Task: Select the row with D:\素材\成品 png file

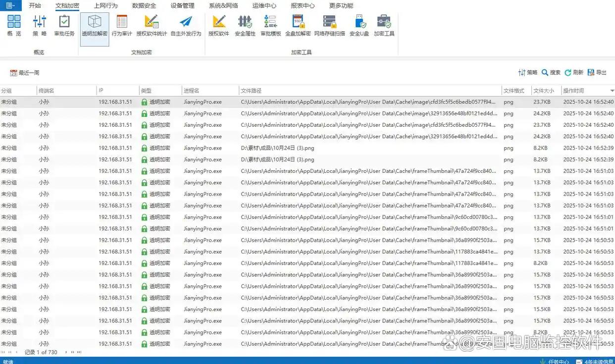Action: [x=277, y=148]
